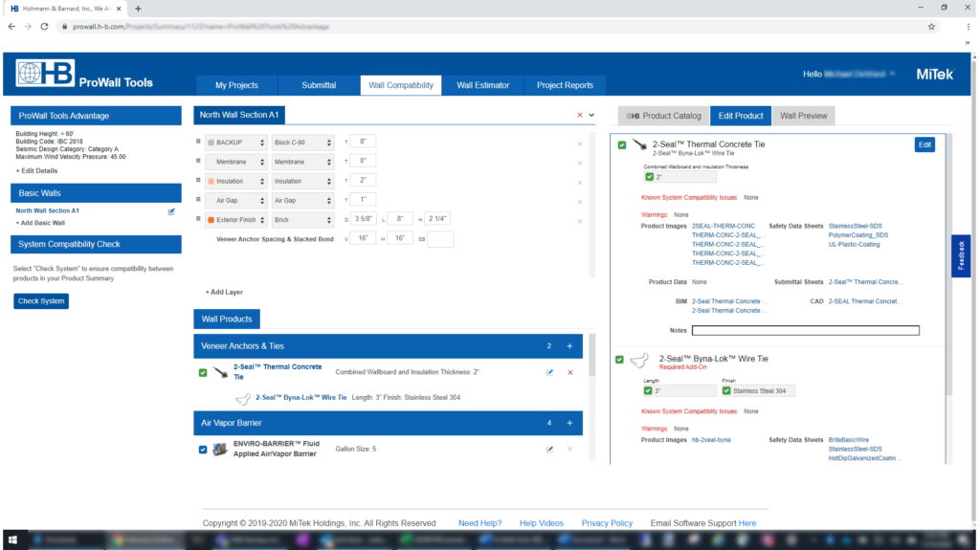Bookmark this page with the star icon
980x550 pixels.
931,27
